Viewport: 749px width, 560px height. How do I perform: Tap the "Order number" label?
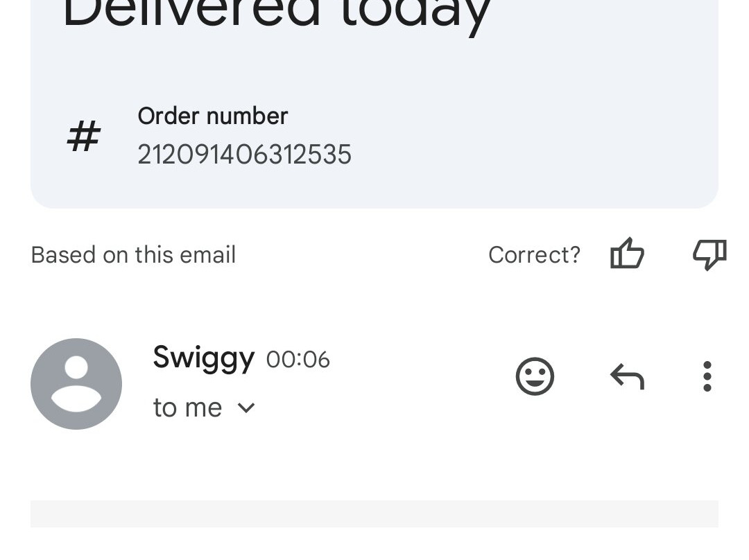[x=212, y=116]
